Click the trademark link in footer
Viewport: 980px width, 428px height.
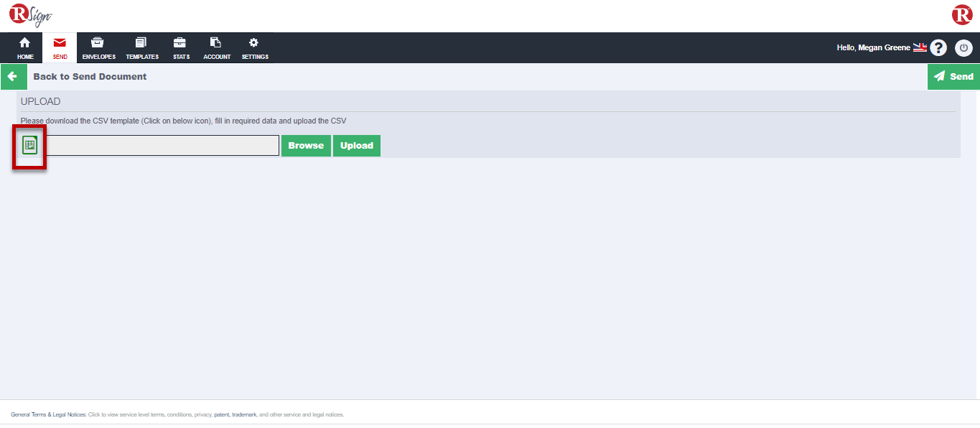tap(244, 414)
